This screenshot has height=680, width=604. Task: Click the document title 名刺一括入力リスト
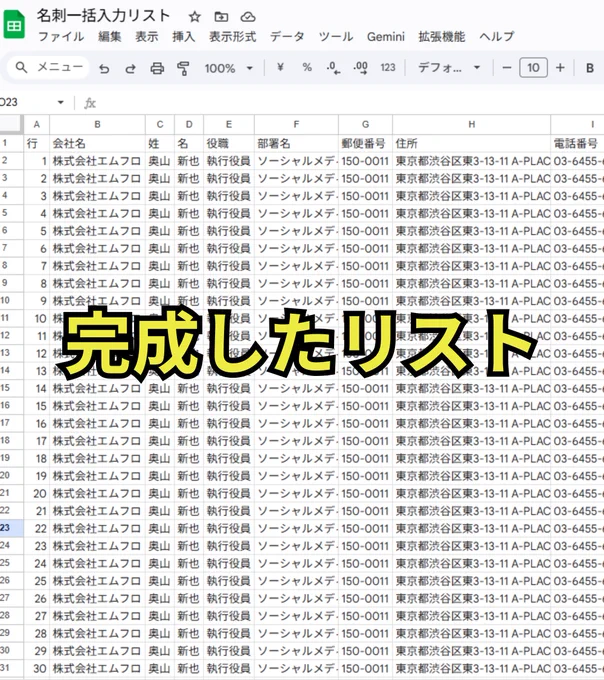[103, 16]
